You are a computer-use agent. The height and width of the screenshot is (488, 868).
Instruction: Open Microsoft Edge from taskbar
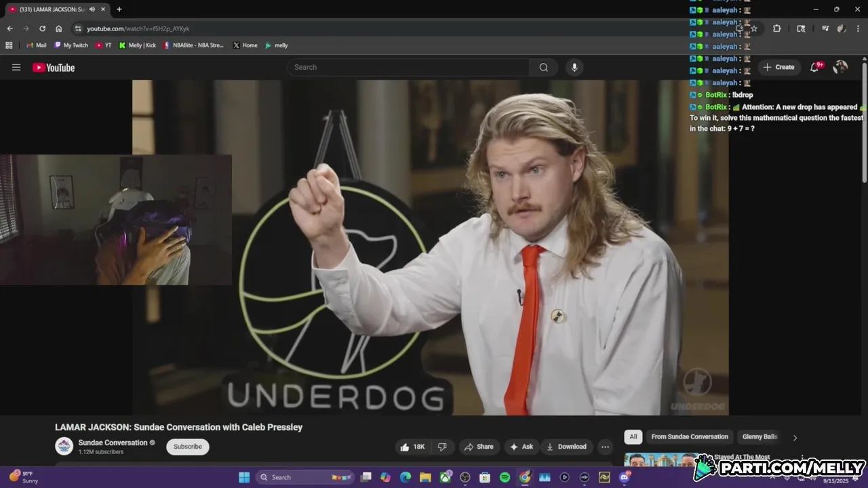coord(406,477)
